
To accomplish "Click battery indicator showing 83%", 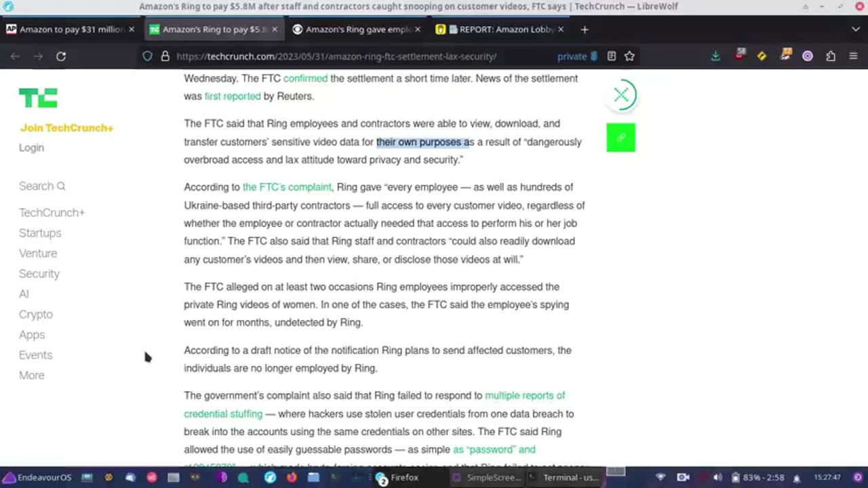I will coord(758,477).
